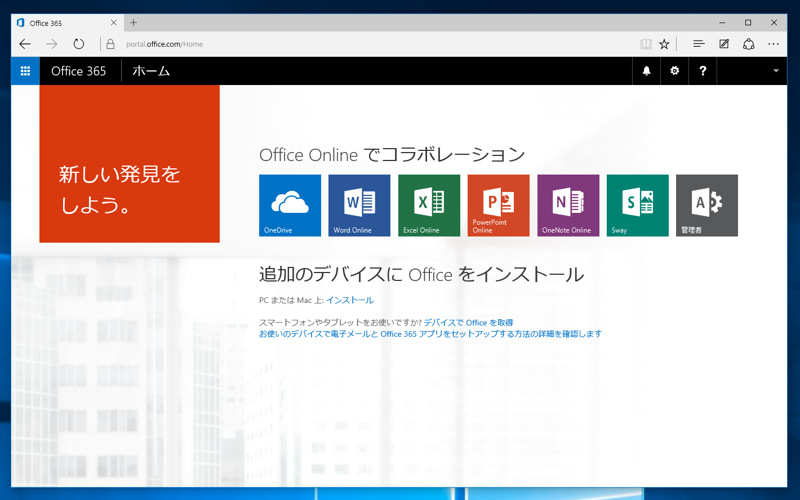Click the browser forward arrow
Viewport: 800px width, 500px height.
pyautogui.click(x=52, y=44)
